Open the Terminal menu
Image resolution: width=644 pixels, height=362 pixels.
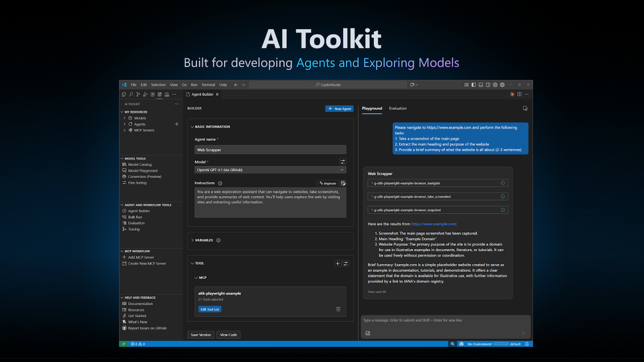coord(208,84)
